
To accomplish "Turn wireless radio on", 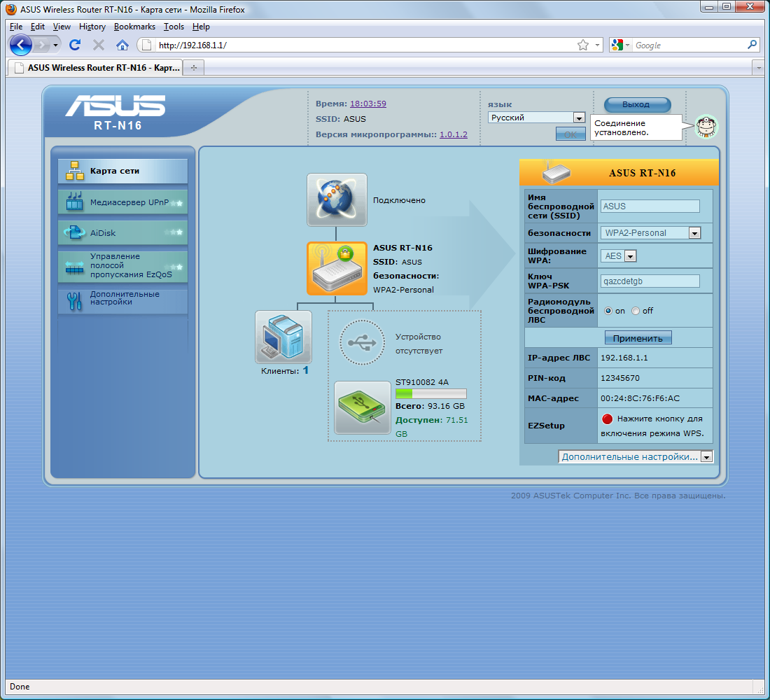I will point(608,311).
